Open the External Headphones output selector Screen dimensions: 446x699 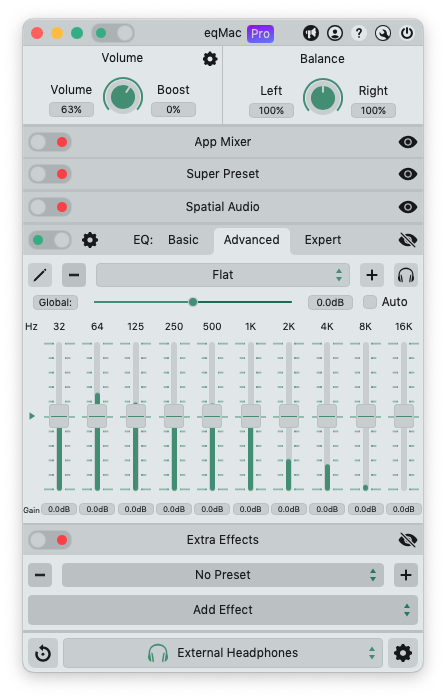pyautogui.click(x=223, y=654)
